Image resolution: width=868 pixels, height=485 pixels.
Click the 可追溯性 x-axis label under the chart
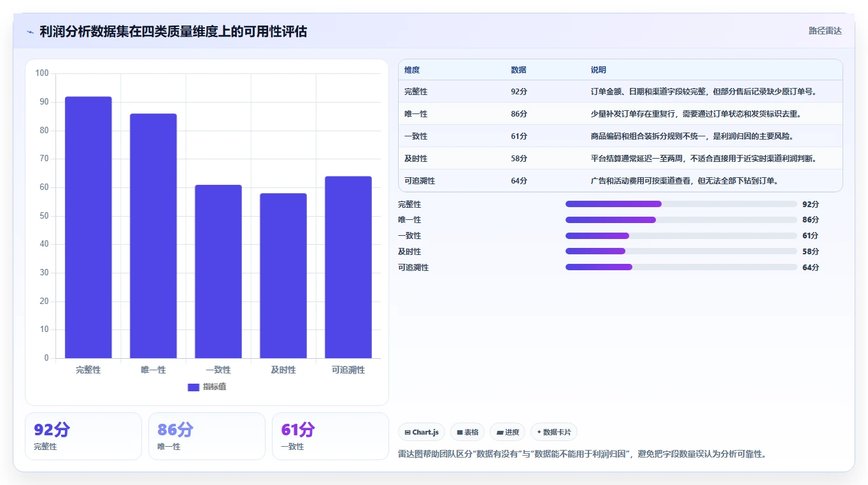[348, 370]
